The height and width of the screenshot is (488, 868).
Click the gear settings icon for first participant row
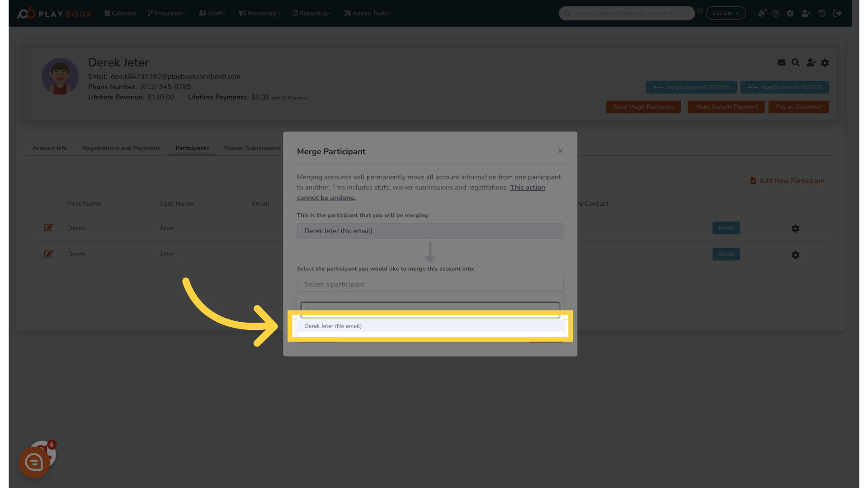[795, 228]
